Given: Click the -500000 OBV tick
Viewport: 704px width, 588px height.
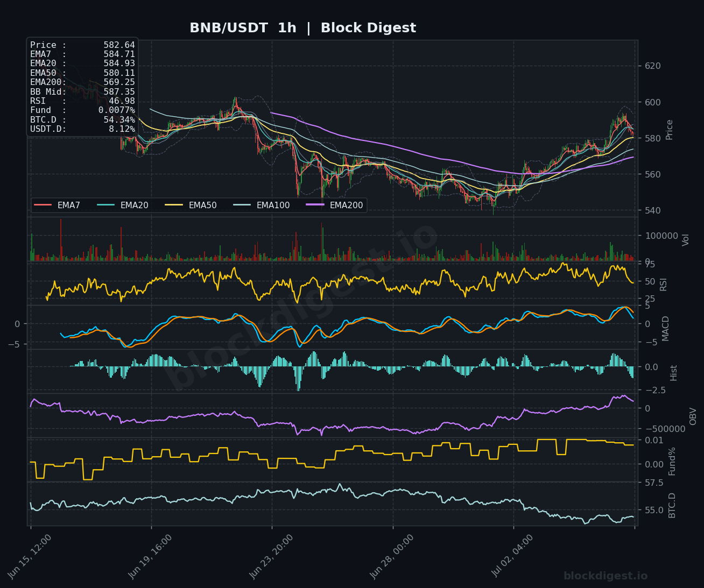Looking at the screenshot, I should point(665,429).
